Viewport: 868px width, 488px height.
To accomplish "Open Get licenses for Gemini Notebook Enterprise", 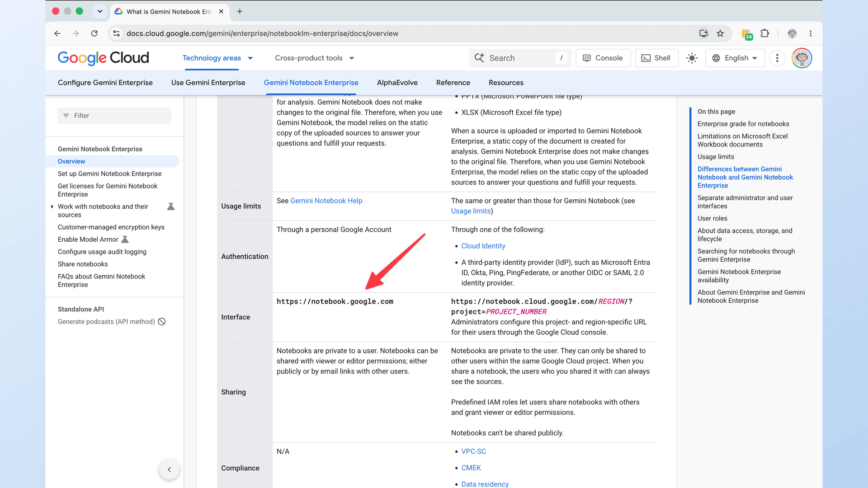I will pos(108,190).
